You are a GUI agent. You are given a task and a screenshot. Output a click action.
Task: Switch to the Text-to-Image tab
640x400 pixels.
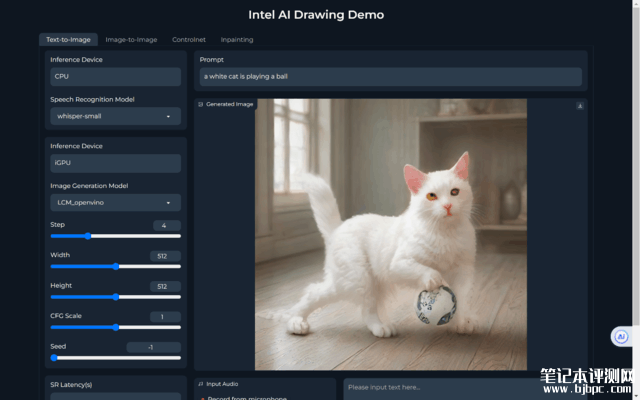pyautogui.click(x=68, y=40)
